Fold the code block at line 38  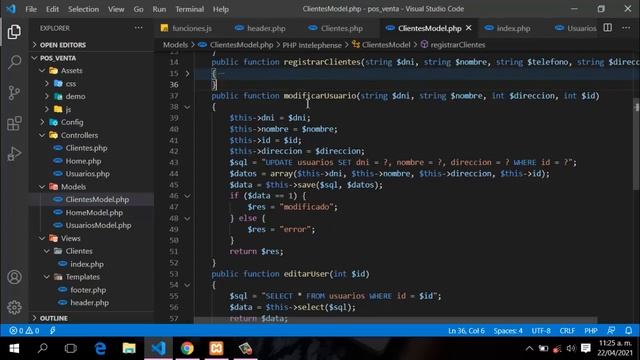tap(187, 107)
